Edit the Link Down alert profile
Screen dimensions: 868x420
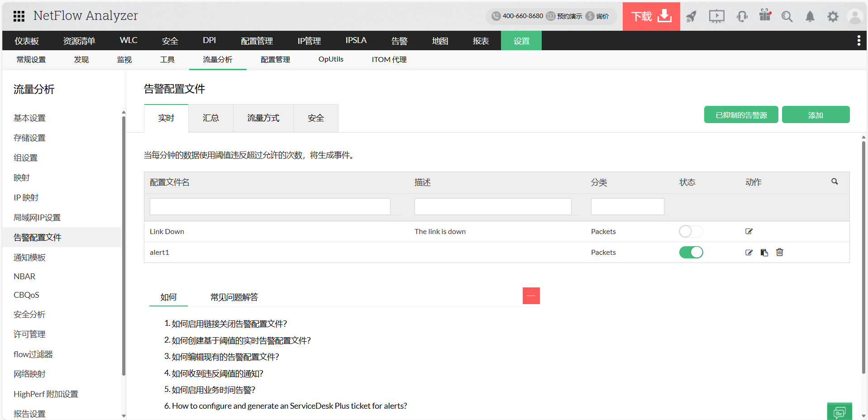coord(749,231)
